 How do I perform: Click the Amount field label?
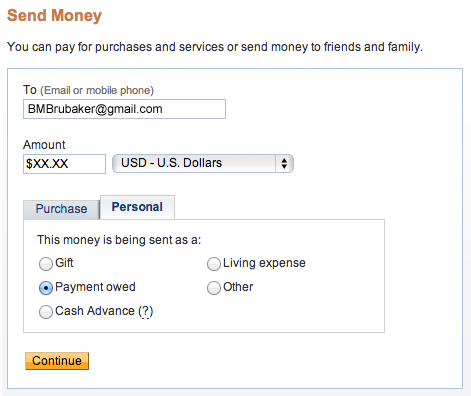(44, 145)
